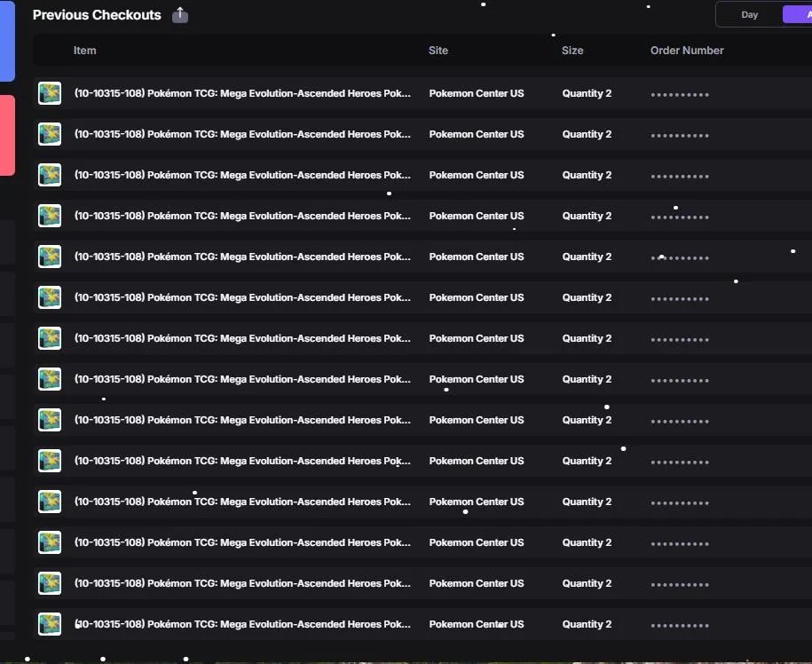Click Pokemon Center US in the last row
The image size is (812, 664).
(477, 624)
